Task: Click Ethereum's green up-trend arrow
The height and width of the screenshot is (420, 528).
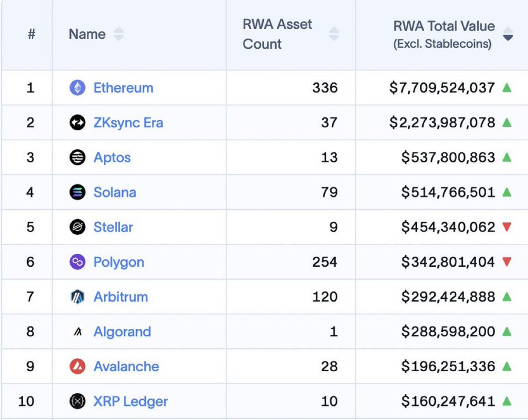Action: 507,88
